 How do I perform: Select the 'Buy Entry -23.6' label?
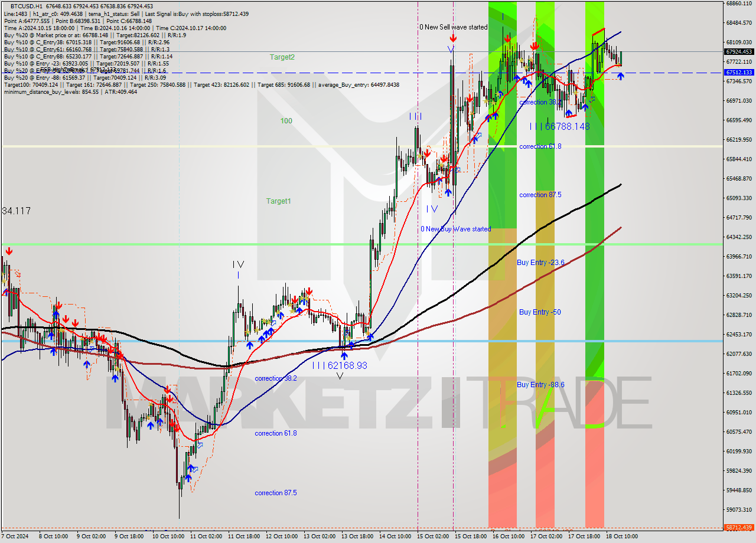[540, 263]
